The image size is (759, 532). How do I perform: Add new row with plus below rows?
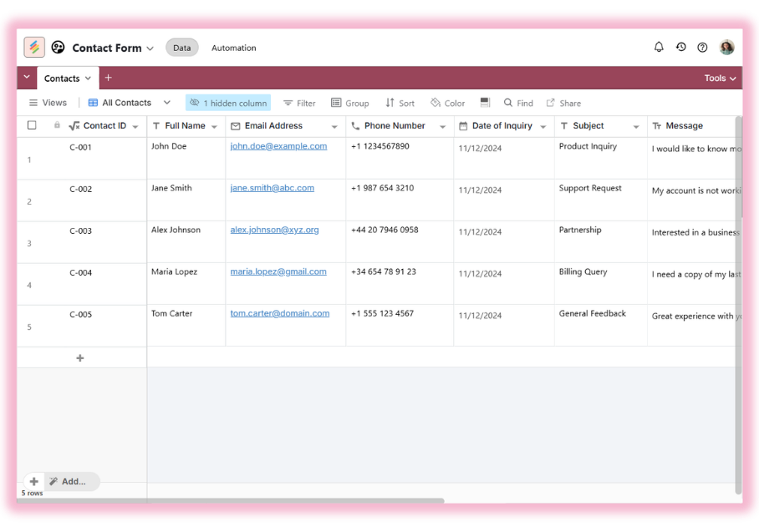80,358
